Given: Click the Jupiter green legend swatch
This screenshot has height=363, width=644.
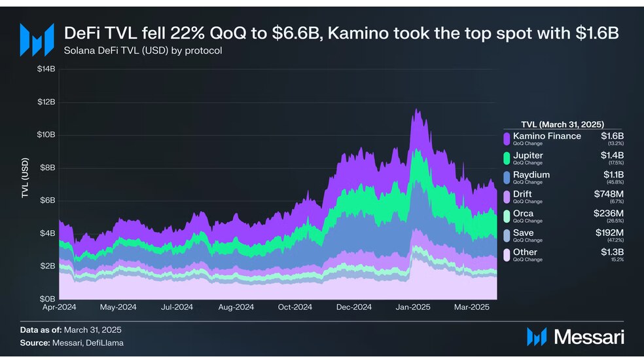Looking at the screenshot, I should click(x=507, y=158).
